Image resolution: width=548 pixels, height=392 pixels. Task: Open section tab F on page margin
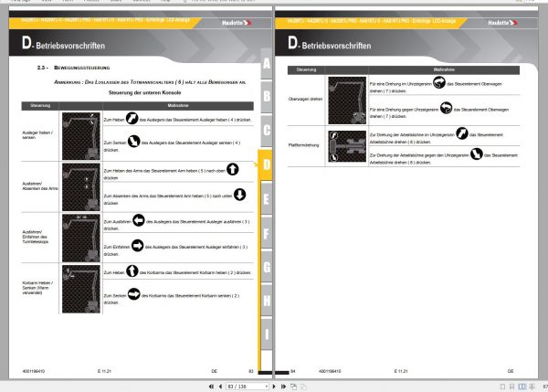click(x=267, y=233)
